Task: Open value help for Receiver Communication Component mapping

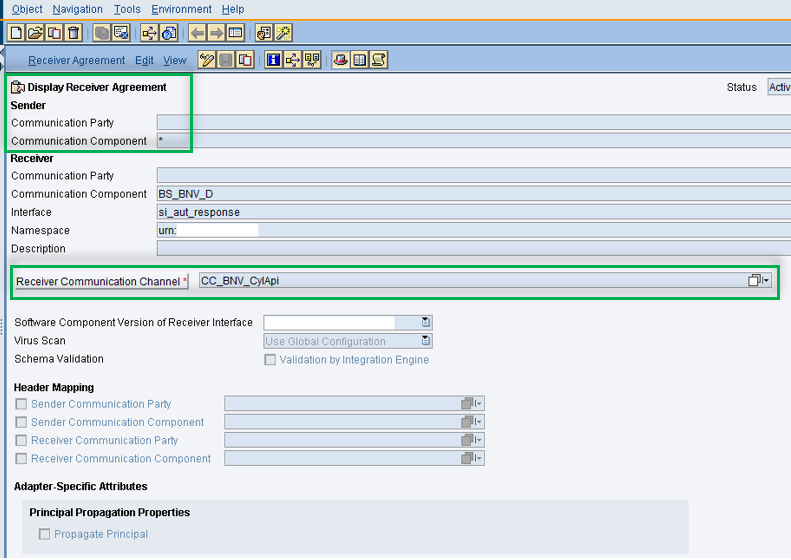Action: [x=472, y=458]
